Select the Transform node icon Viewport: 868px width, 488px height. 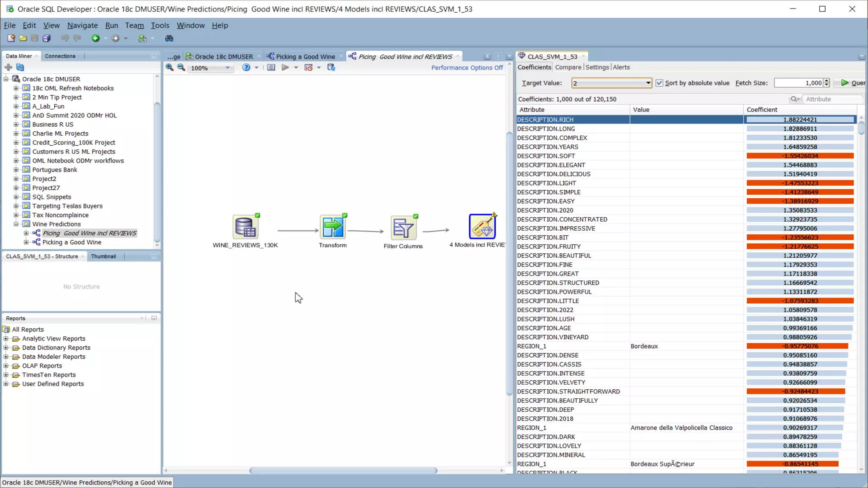click(333, 227)
